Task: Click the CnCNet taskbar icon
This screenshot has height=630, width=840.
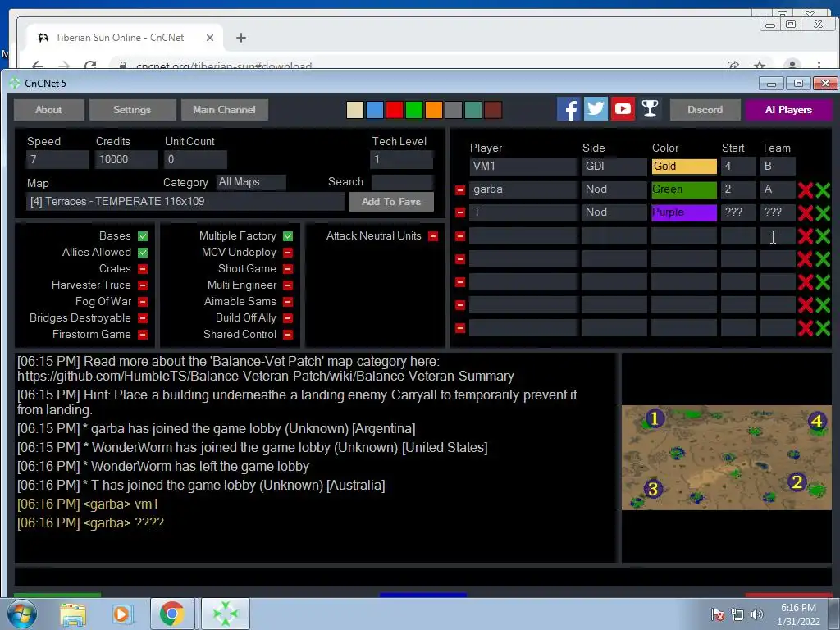Action: [x=226, y=614]
